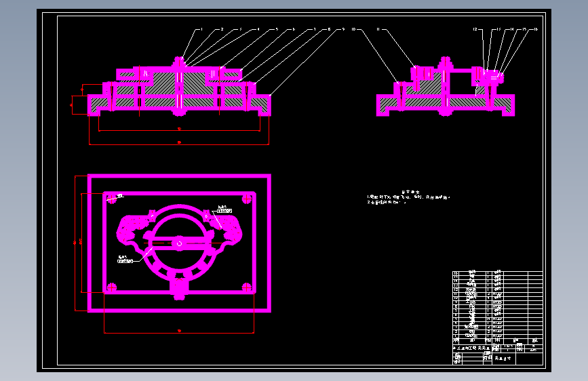Click balloon callout number 7
Viewport: 588px width, 381px height.
pos(315,29)
